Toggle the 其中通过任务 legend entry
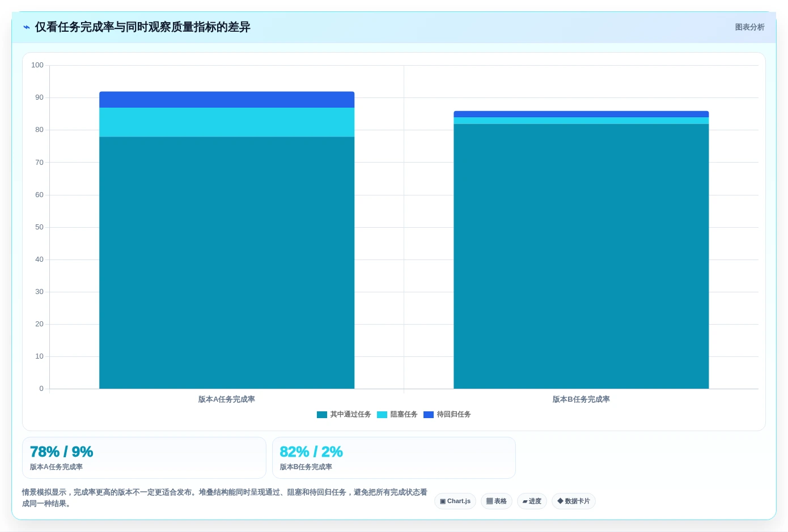This screenshot has width=788, height=532. (344, 415)
